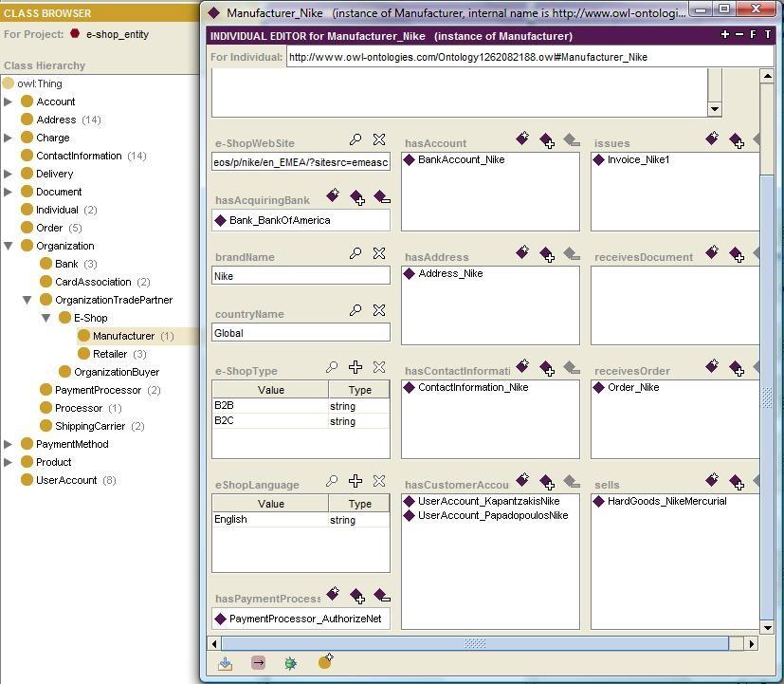784x684 pixels.
Task: Click the view icon beside brandName
Action: [x=356, y=253]
